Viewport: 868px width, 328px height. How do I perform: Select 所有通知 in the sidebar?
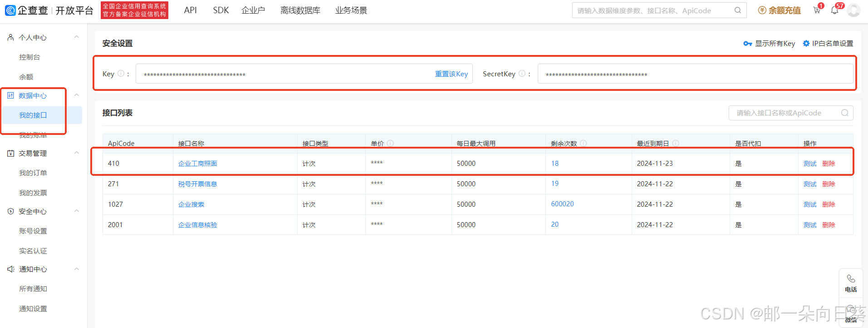[x=33, y=289]
